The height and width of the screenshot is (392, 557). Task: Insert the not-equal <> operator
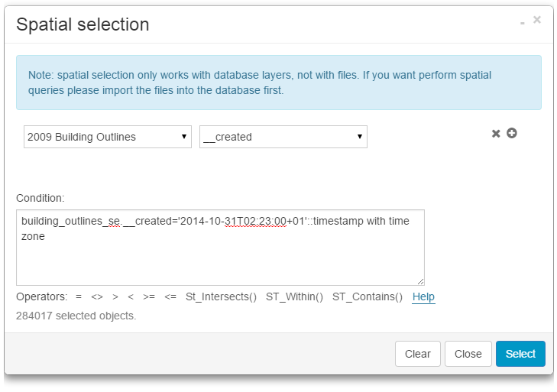point(97,297)
